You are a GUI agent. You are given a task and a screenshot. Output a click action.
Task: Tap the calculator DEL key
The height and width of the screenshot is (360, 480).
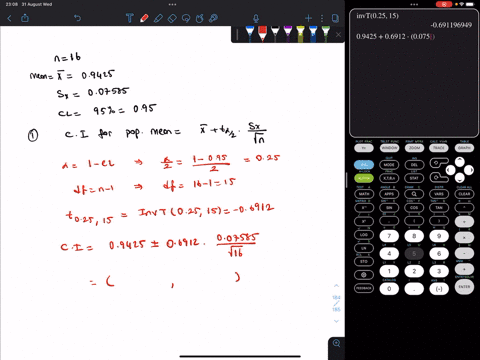(414, 165)
